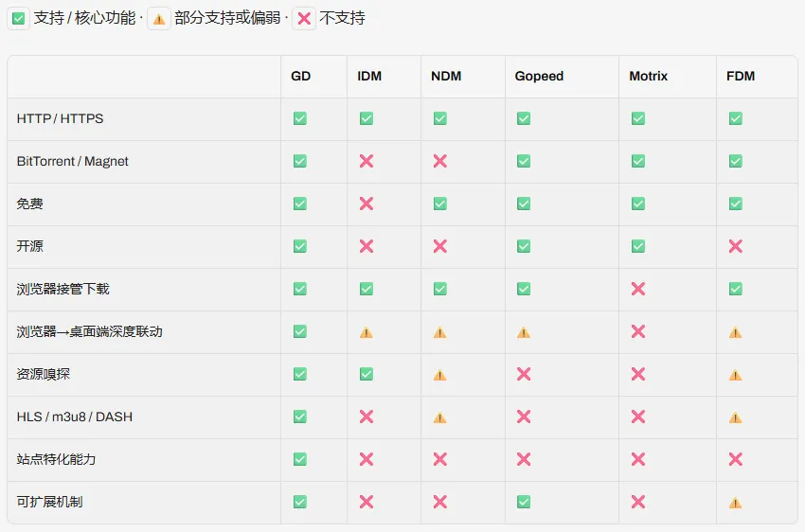Click the Motrix check in the 开源 row

(638, 246)
